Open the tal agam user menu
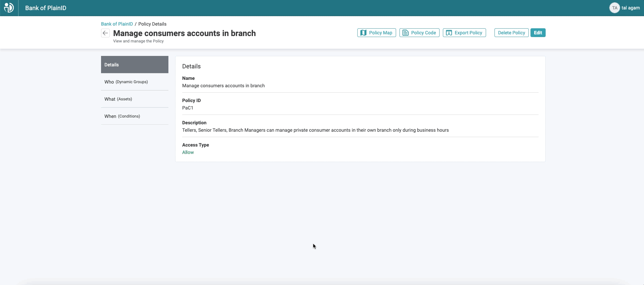This screenshot has height=285, width=644. click(631, 8)
